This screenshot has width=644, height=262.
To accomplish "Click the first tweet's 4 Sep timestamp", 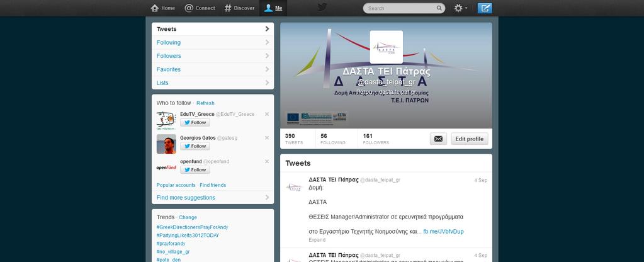I will [480, 180].
